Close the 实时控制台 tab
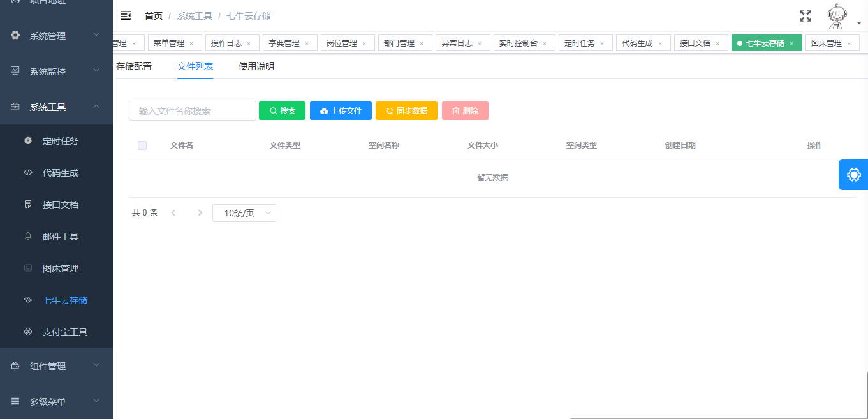This screenshot has height=419, width=868. 545,43
